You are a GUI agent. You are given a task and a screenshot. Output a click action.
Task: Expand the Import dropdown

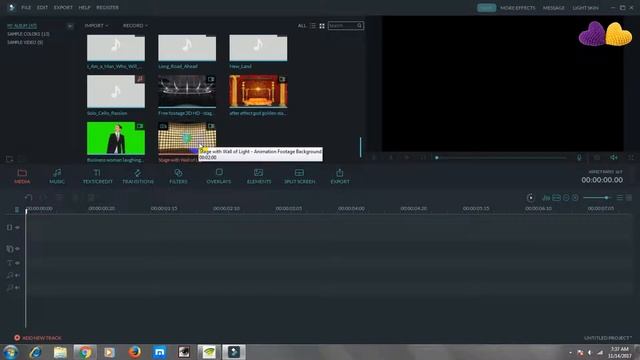tap(96, 25)
